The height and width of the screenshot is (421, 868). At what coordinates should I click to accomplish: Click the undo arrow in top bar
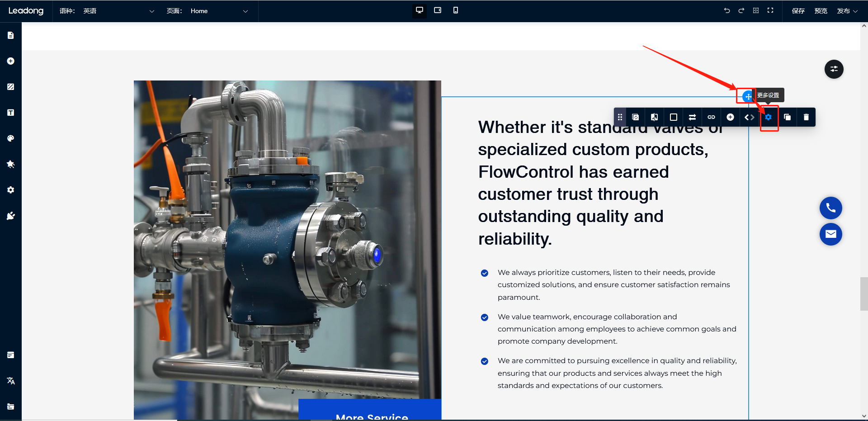click(x=727, y=10)
